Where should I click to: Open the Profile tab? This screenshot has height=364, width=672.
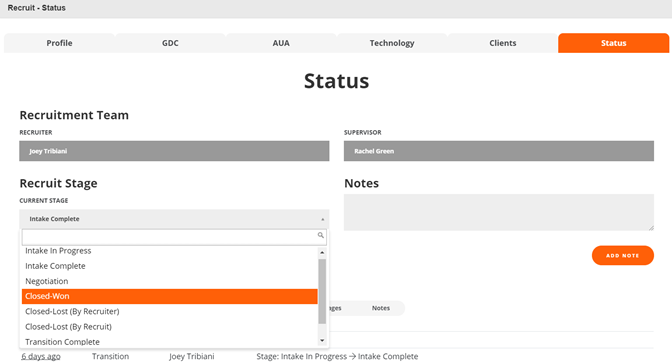(x=60, y=43)
